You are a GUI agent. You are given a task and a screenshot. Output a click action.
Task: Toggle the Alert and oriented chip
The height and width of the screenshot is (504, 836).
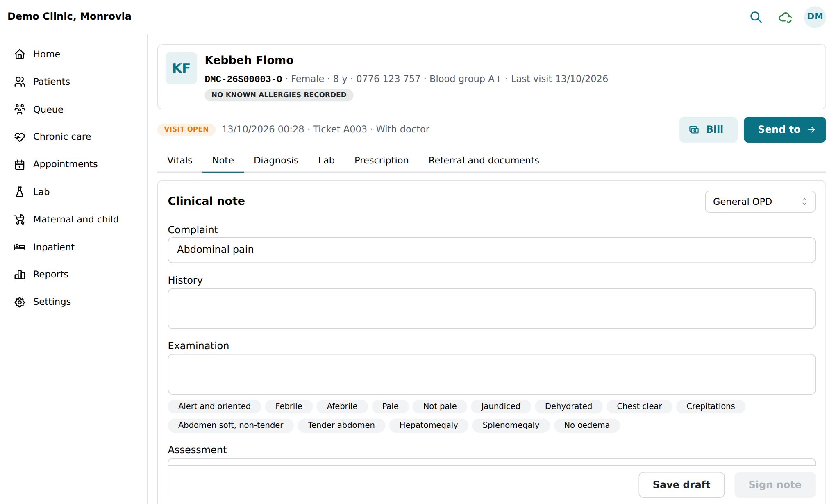(x=214, y=406)
